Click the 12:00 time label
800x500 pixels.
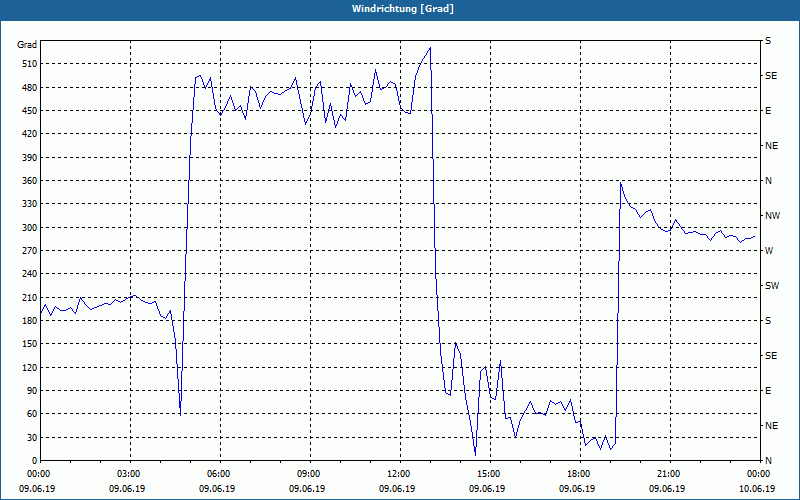[398, 474]
